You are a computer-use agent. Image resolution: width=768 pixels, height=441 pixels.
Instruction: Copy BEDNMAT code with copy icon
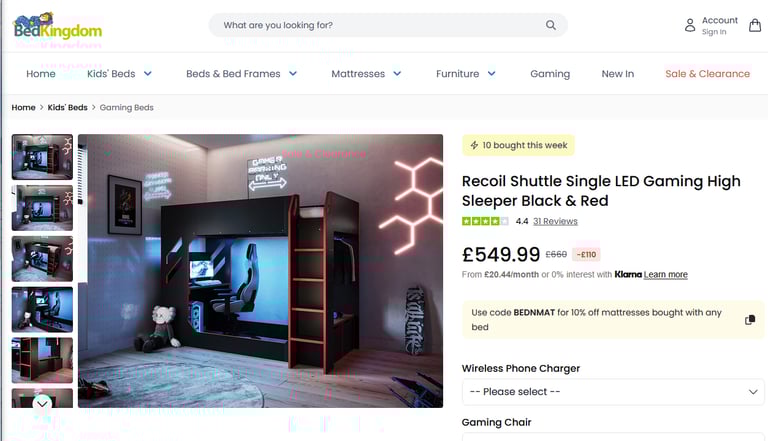[750, 320]
